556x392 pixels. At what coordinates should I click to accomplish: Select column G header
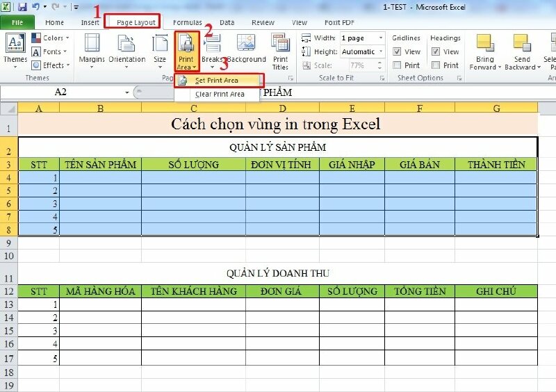(496, 108)
